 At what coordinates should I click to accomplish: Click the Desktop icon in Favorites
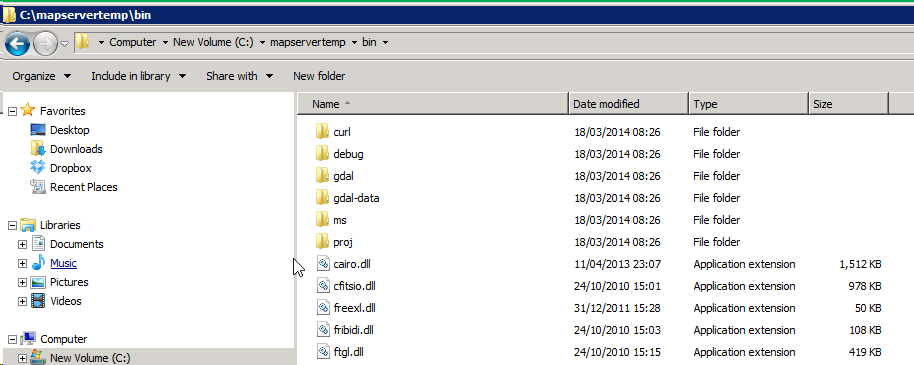pyautogui.click(x=37, y=129)
